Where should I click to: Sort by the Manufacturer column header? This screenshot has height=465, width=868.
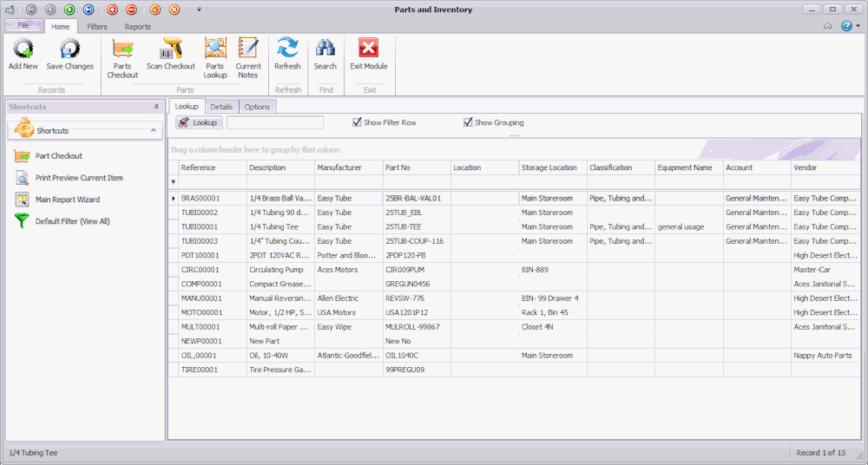click(x=347, y=167)
